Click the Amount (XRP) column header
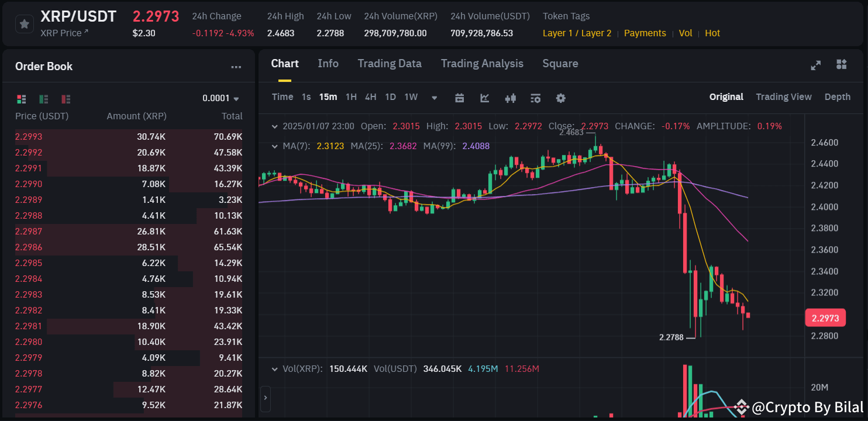 click(x=136, y=116)
